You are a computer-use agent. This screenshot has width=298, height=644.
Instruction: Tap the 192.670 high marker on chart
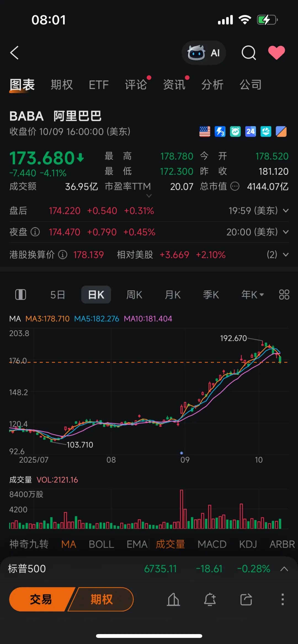point(233,338)
